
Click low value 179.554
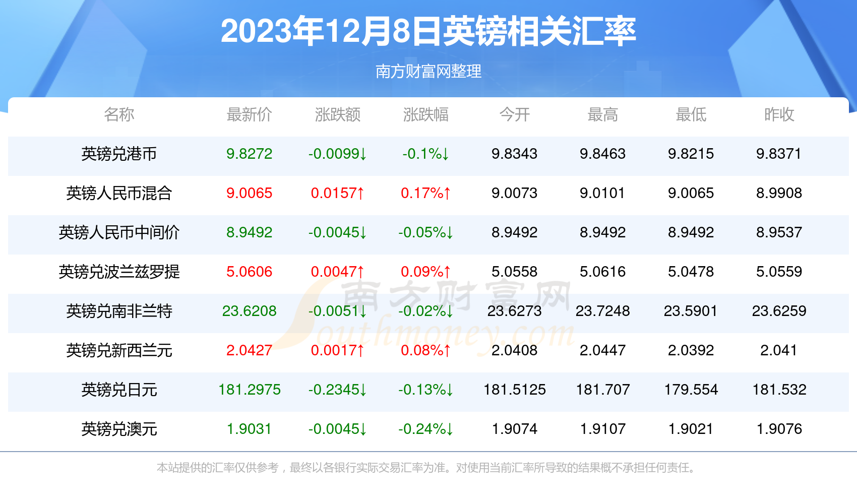pos(691,390)
